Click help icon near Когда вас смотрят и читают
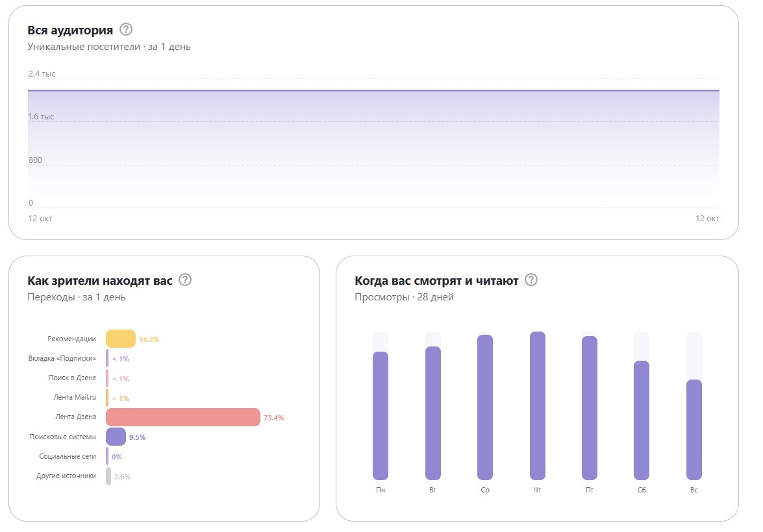Screen dimensions: 763x532 coord(531,280)
